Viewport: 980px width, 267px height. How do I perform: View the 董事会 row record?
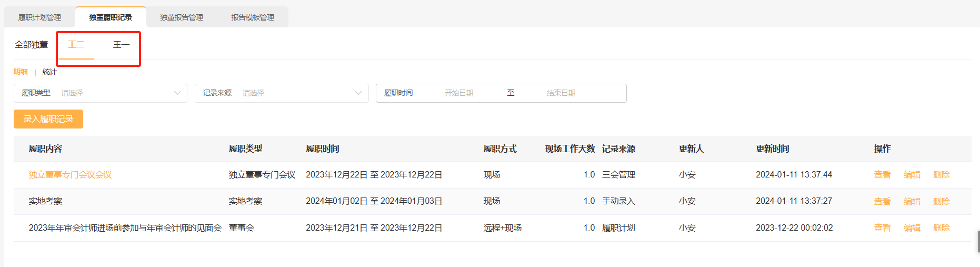(x=882, y=228)
